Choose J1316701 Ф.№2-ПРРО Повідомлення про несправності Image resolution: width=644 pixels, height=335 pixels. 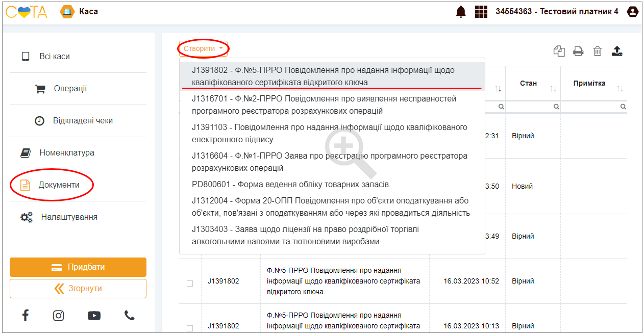click(332, 105)
